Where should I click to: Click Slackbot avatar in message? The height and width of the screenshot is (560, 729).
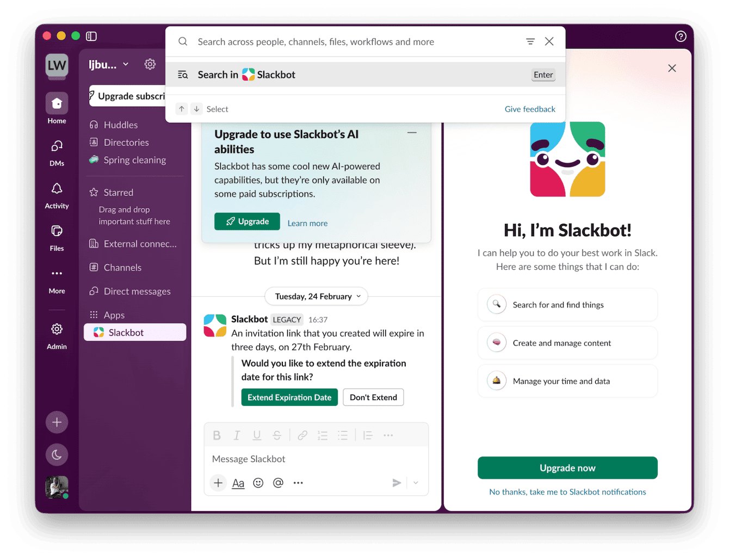215,325
